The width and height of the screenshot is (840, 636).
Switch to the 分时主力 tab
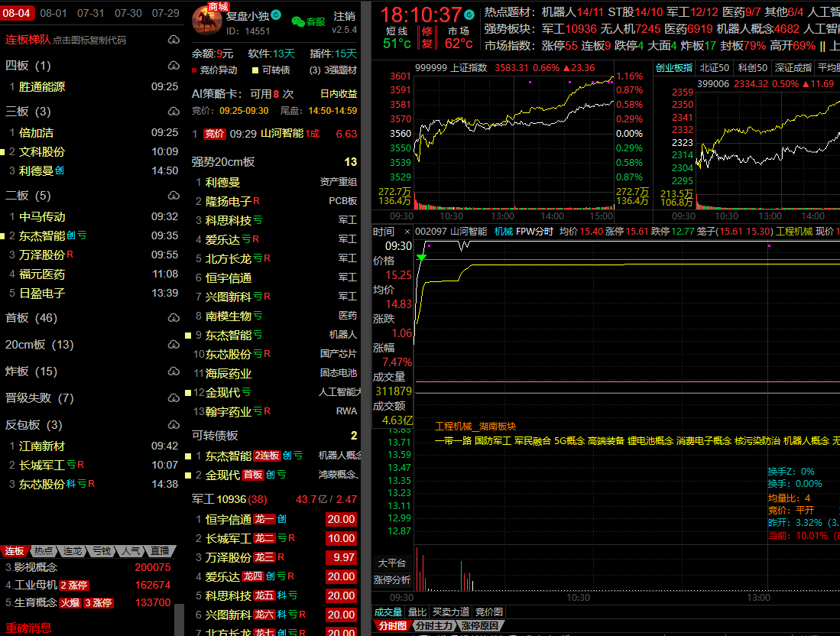pyautogui.click(x=434, y=626)
